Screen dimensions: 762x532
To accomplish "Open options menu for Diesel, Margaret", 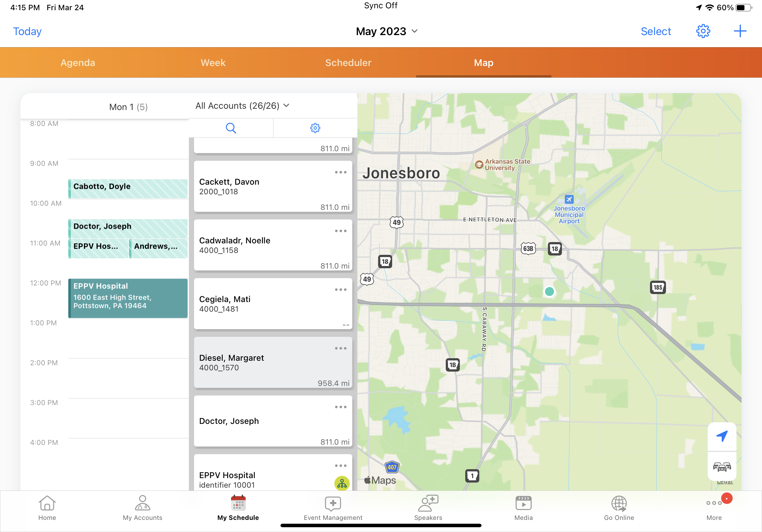I will 340,348.
